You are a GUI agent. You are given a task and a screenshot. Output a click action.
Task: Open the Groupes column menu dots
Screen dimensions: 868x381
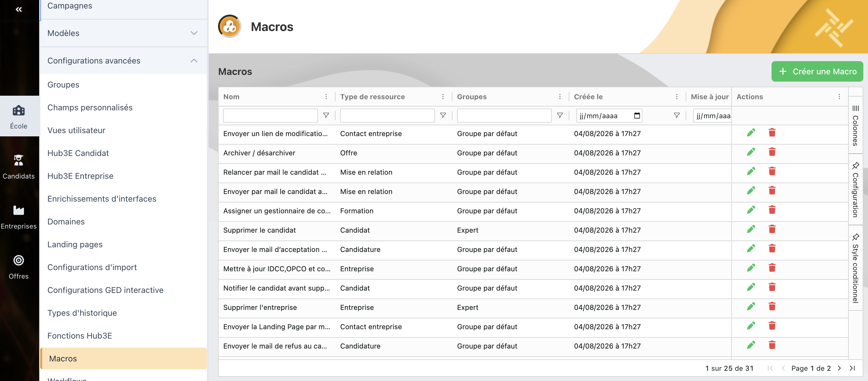560,97
